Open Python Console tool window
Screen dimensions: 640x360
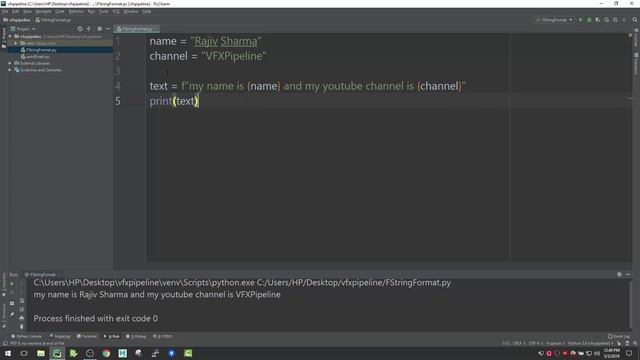[27, 336]
